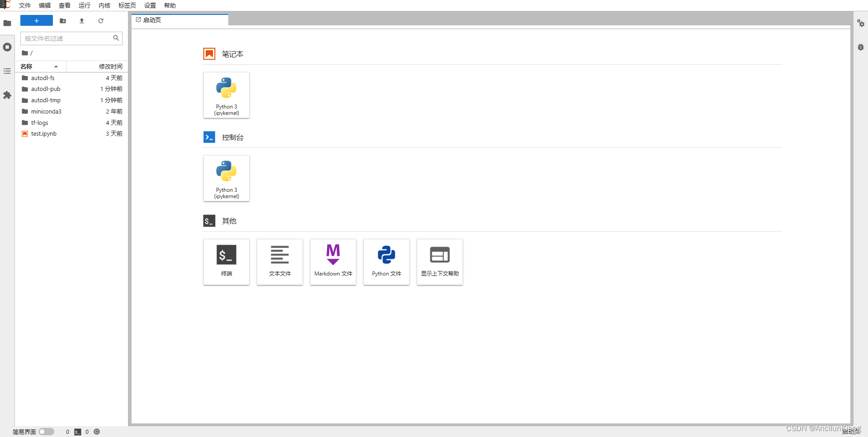Open the 内核 menu
This screenshot has width=868, height=437.
[104, 5]
